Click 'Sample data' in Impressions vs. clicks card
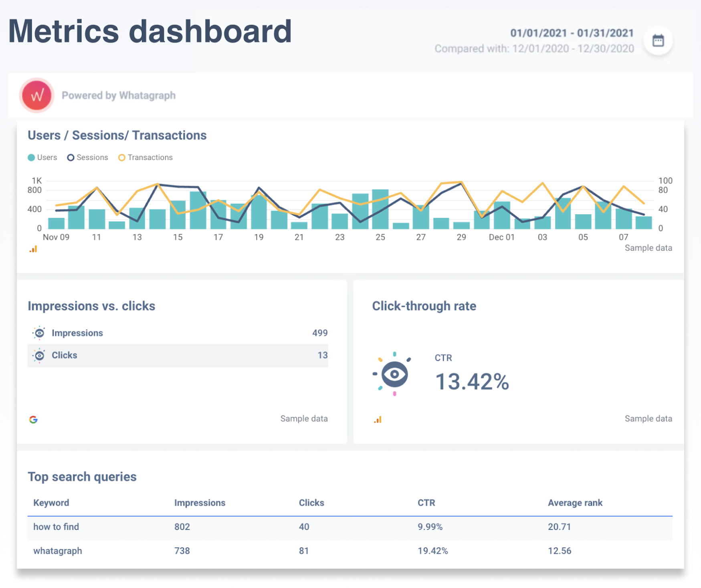This screenshot has height=588, width=701. pyautogui.click(x=304, y=419)
